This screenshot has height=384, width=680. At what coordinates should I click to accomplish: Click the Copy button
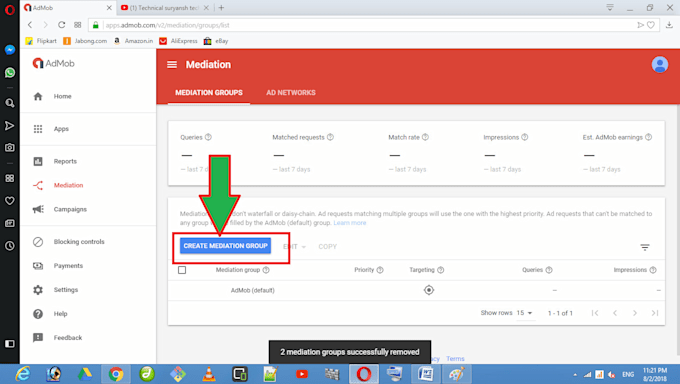327,246
